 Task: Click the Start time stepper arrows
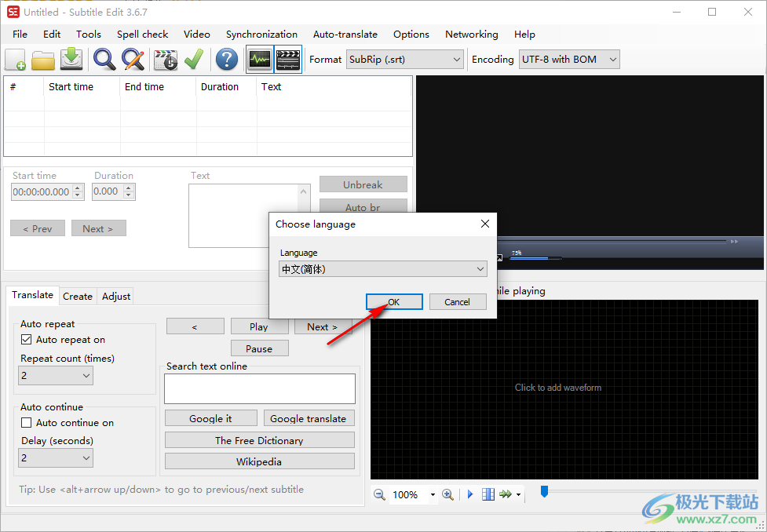78,191
